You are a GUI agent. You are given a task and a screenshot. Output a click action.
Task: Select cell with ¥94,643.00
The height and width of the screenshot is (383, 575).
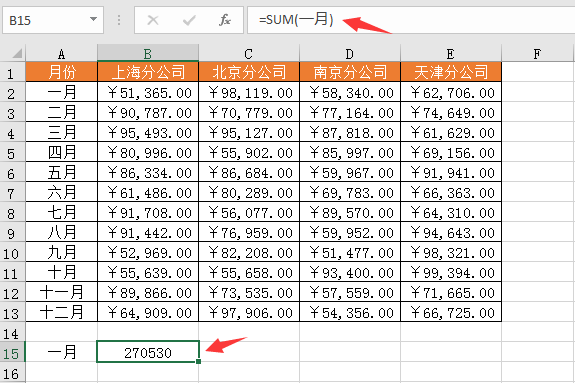(451, 232)
